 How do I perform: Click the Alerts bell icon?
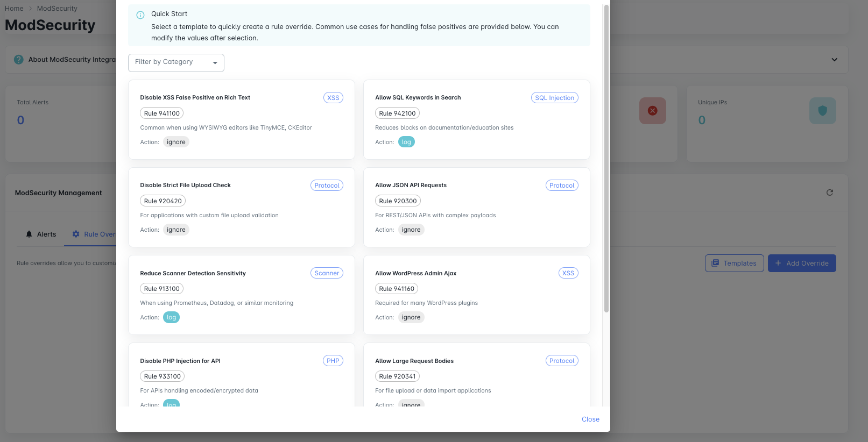click(29, 234)
